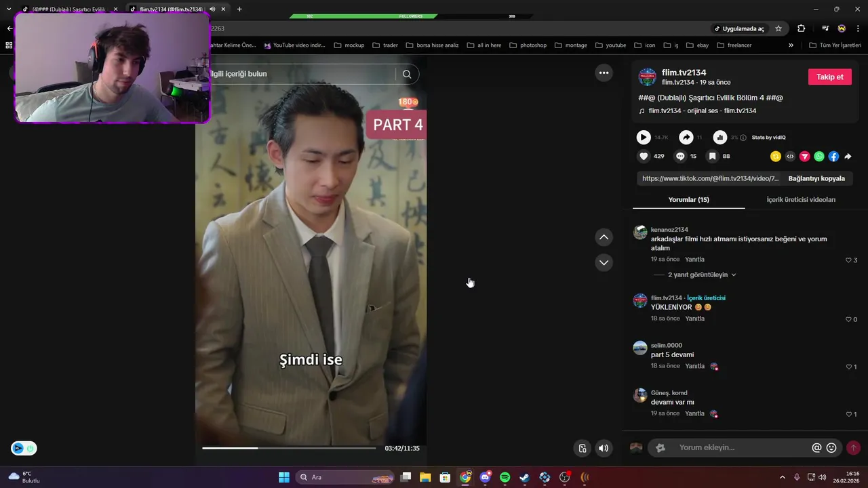This screenshot has height=488, width=868.
Task: Insert a mention with the @ icon
Action: pyautogui.click(x=816, y=448)
